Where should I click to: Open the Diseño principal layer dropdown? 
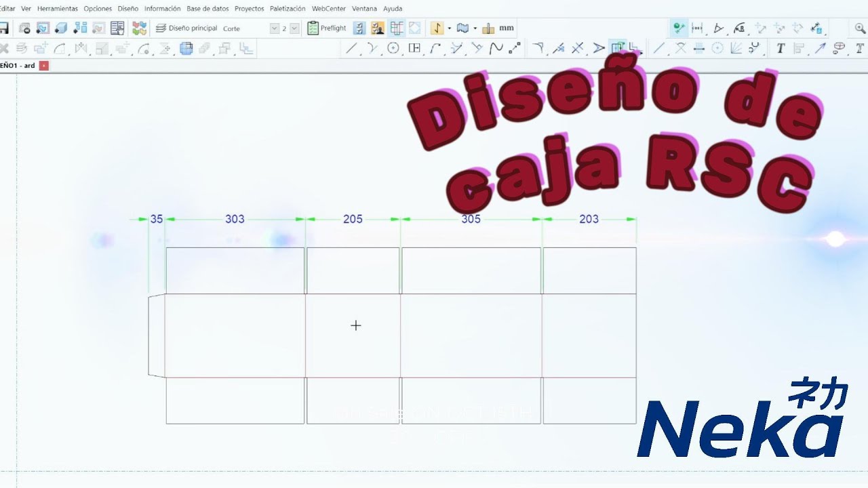pos(187,28)
